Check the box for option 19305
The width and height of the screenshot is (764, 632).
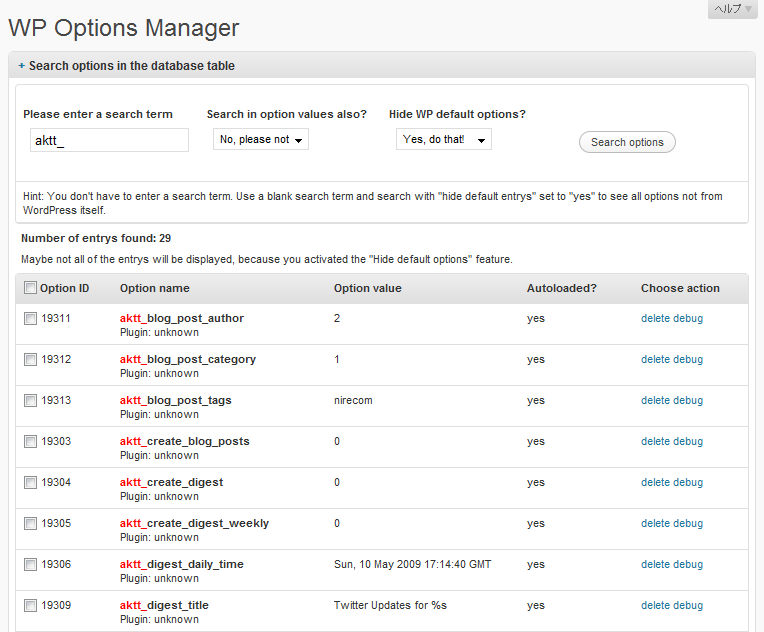pos(30,523)
